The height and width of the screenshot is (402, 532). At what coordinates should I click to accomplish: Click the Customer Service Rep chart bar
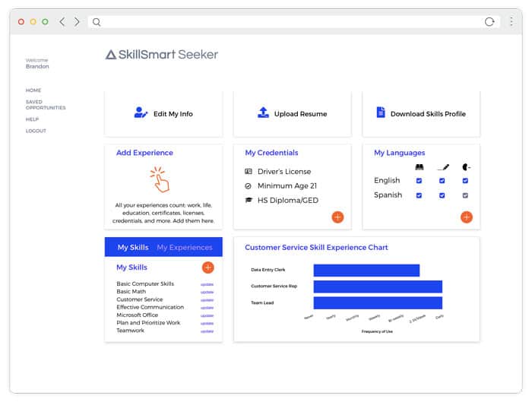(x=378, y=286)
